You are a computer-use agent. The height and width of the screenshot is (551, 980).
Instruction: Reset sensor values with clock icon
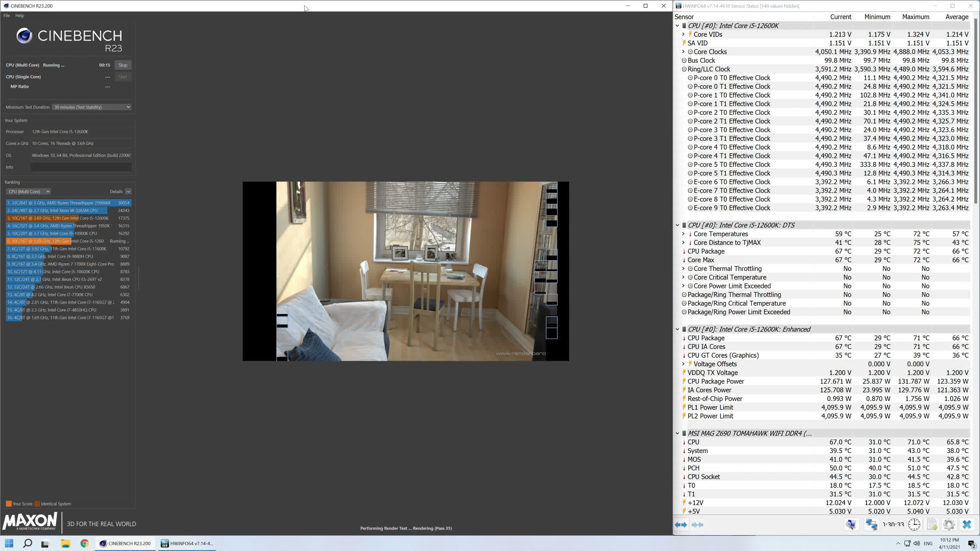click(x=914, y=524)
